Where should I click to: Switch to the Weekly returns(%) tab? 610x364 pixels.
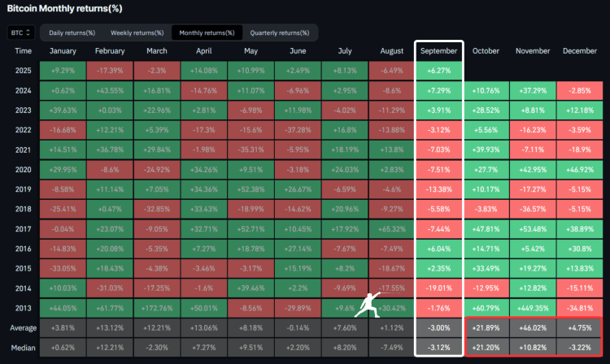click(137, 33)
